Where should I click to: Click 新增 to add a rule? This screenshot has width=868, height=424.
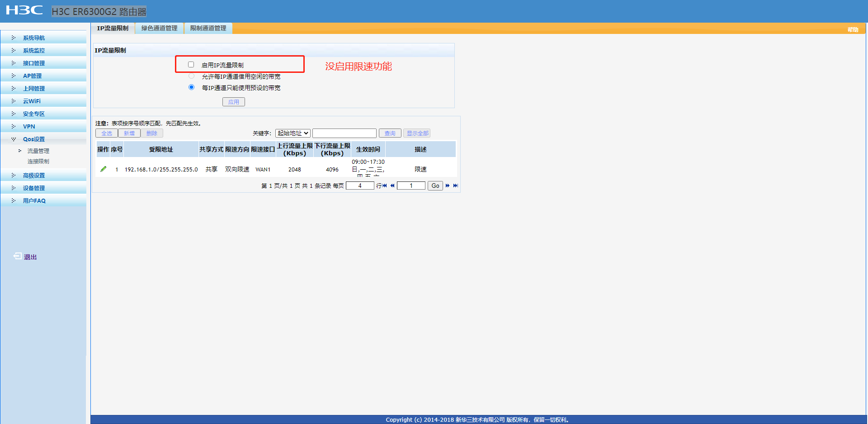coord(129,133)
